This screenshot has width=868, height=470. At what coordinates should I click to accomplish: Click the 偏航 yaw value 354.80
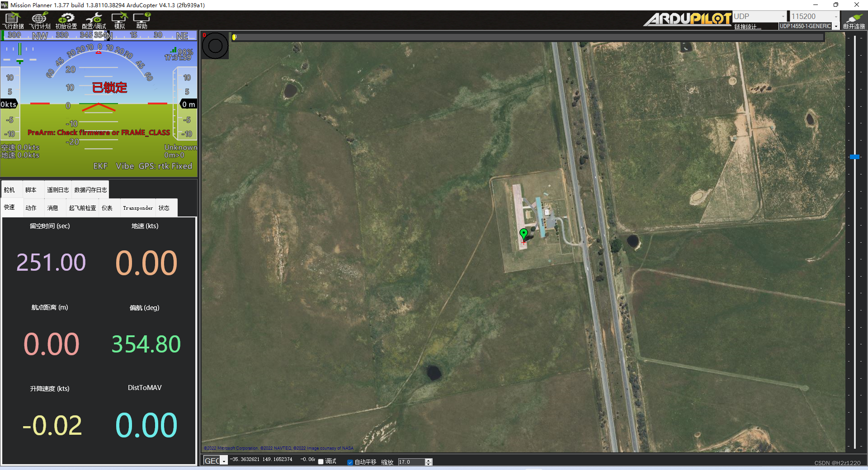tap(146, 344)
